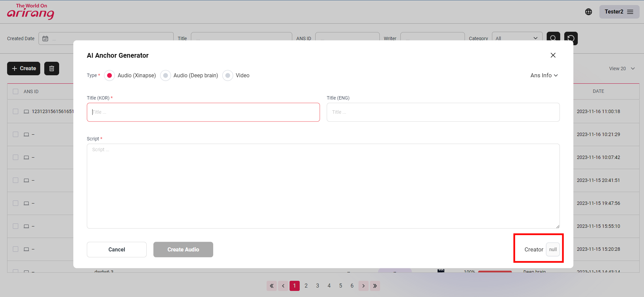Viewport: 644px width, 297px height.
Task: Select the Audio (Xinapse) radio option
Action: (x=109, y=76)
